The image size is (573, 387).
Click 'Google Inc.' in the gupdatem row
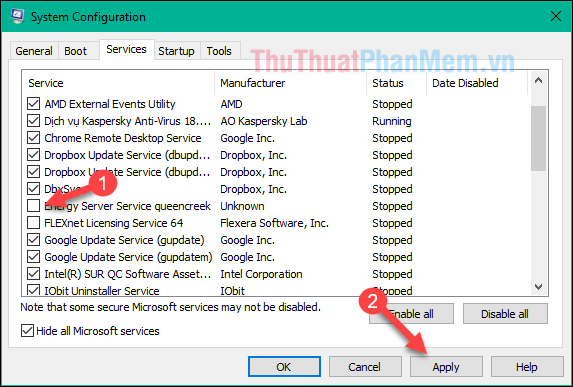point(247,257)
